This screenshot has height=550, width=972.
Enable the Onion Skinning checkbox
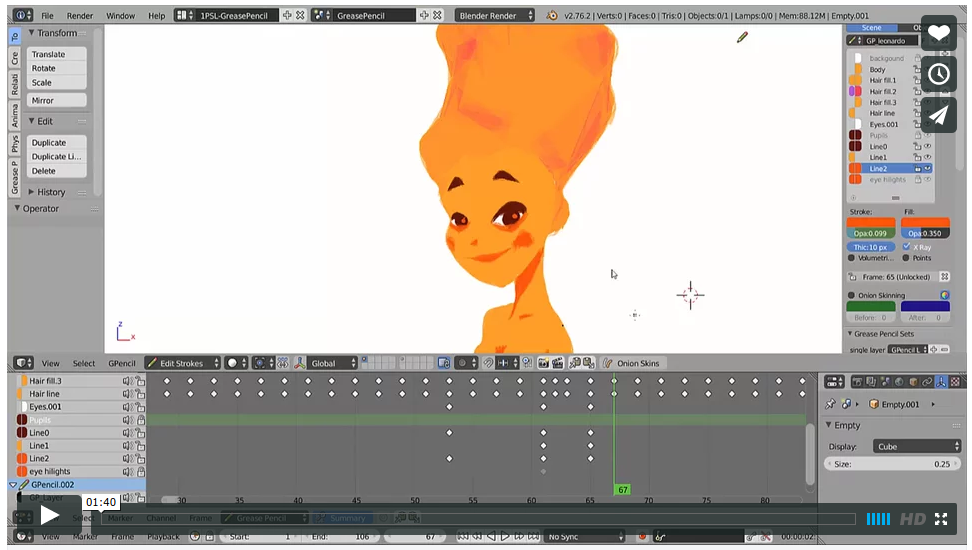click(852, 295)
